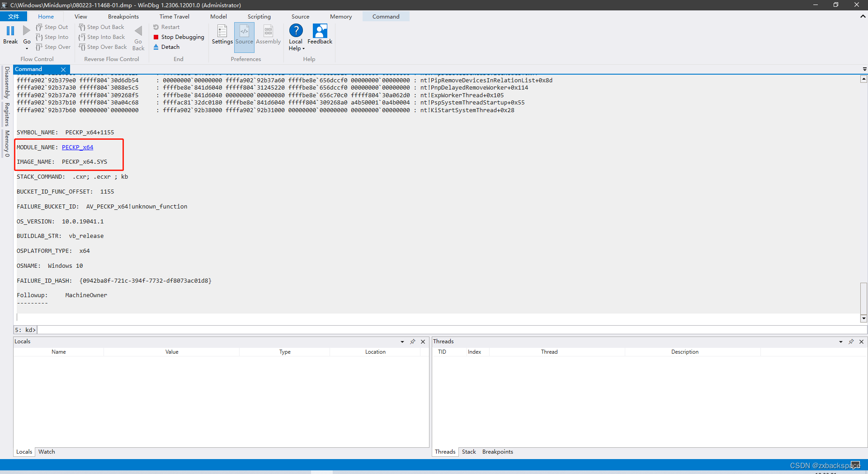Open the Memory 0 side panel
The height and width of the screenshot is (474, 868).
click(x=7, y=143)
